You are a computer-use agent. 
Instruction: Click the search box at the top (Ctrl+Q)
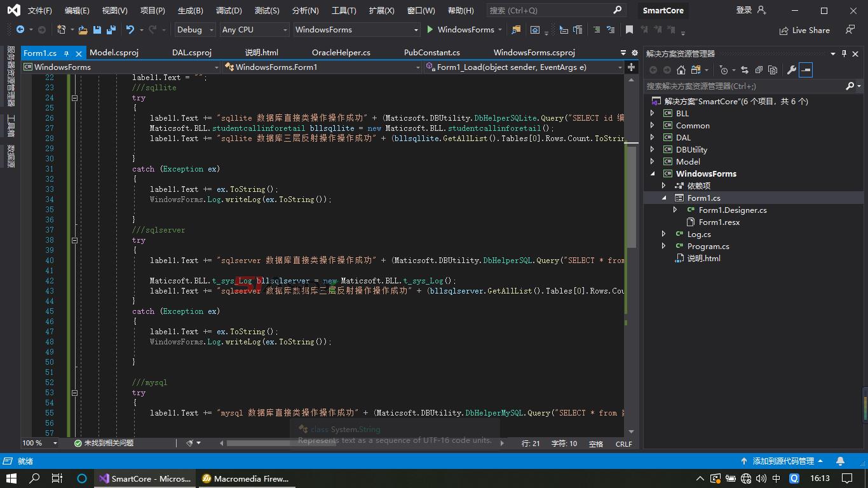pos(555,10)
